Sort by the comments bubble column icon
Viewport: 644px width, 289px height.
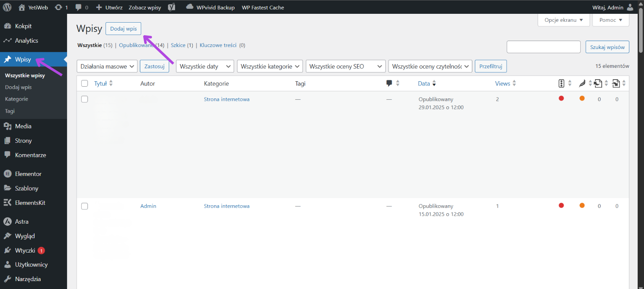point(389,83)
